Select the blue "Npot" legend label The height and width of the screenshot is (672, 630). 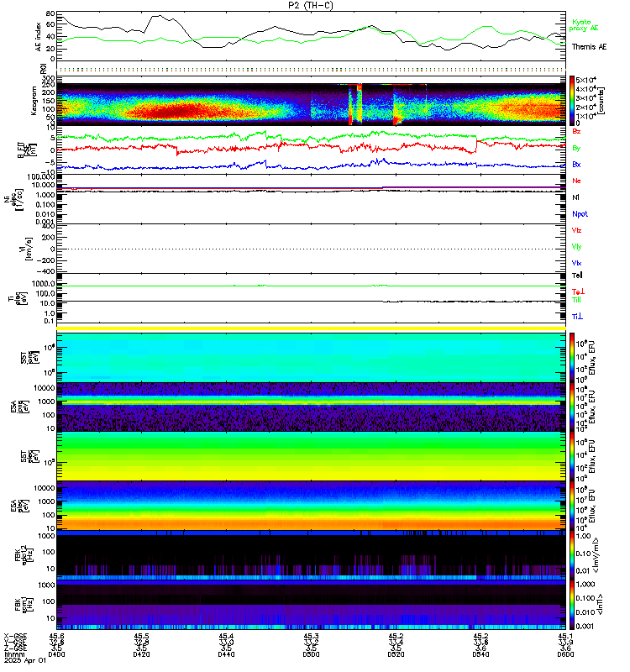tap(580, 214)
